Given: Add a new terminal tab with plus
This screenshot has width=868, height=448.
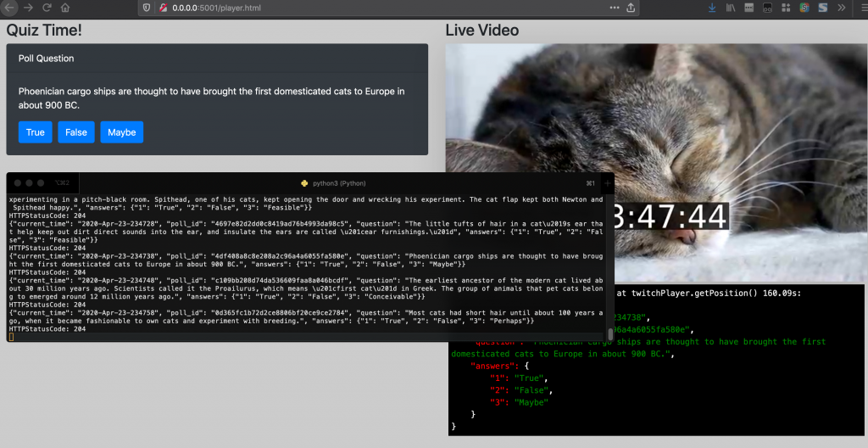Looking at the screenshot, I should tap(607, 182).
